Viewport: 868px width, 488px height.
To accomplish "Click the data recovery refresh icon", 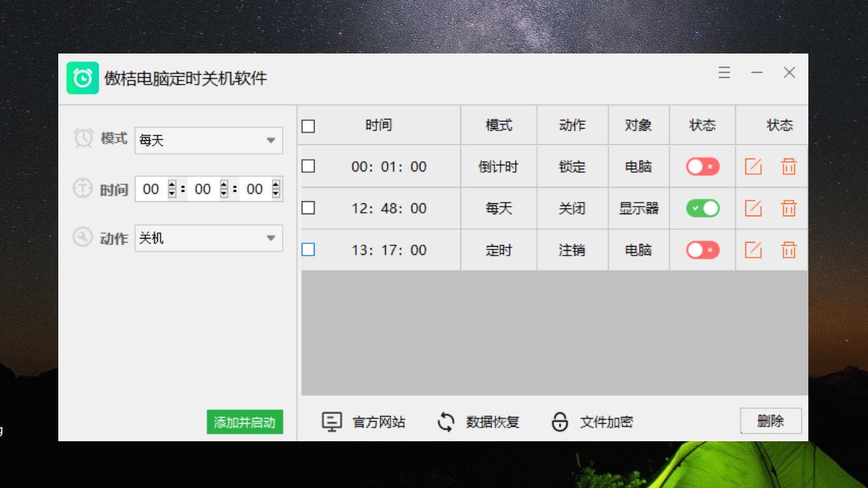I will (x=446, y=422).
